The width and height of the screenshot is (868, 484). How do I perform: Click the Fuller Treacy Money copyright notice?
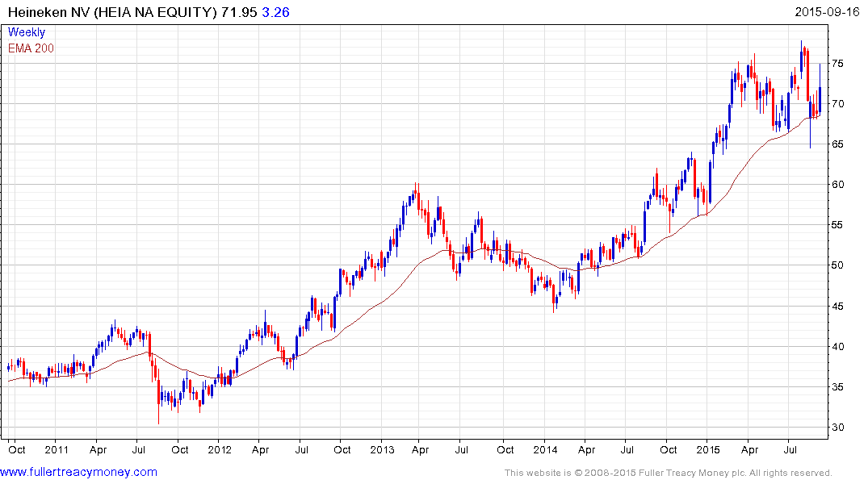click(668, 473)
